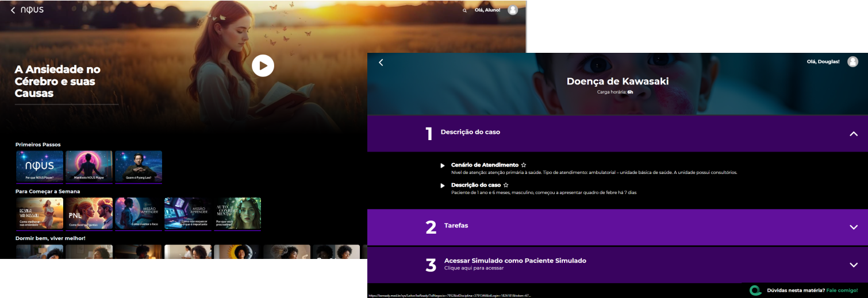Click the 'Para Começar a Semana' heading
The image size is (868, 298).
48,191
